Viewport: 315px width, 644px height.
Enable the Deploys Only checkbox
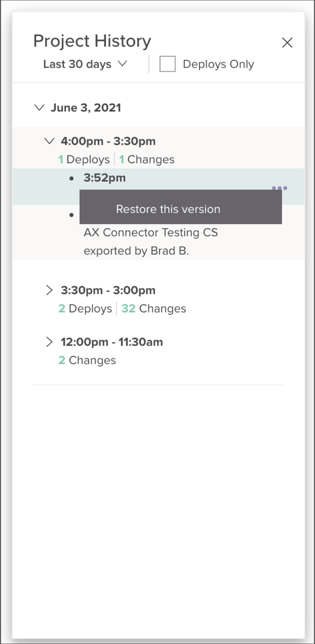[x=167, y=64]
